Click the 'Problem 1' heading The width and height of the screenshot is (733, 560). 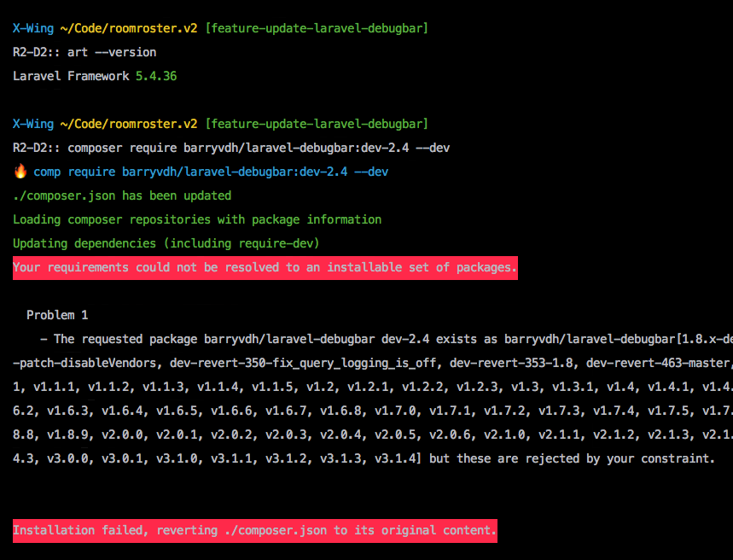tap(57, 315)
